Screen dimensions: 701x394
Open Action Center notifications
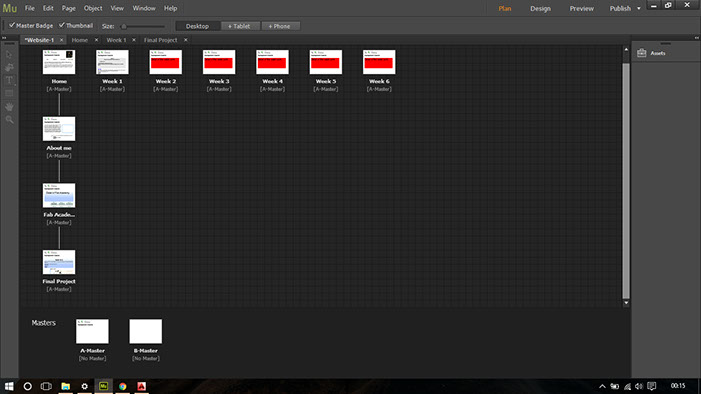click(652, 386)
